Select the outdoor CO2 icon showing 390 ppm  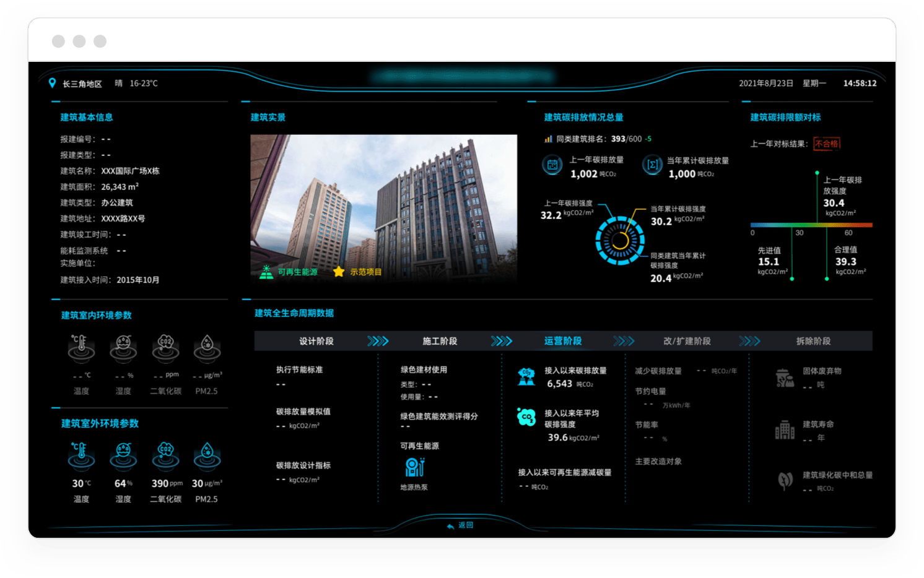click(x=165, y=457)
